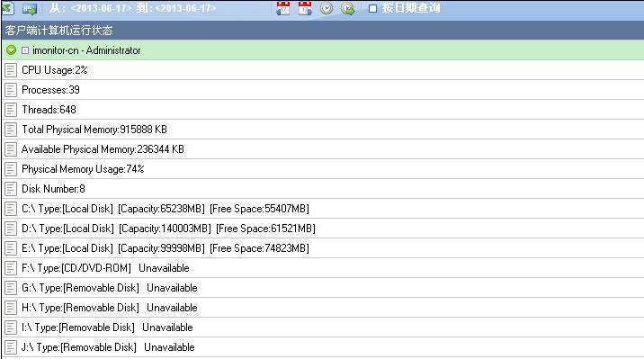Select the I:\ Removable Disk row
644x359 pixels.
(323, 327)
